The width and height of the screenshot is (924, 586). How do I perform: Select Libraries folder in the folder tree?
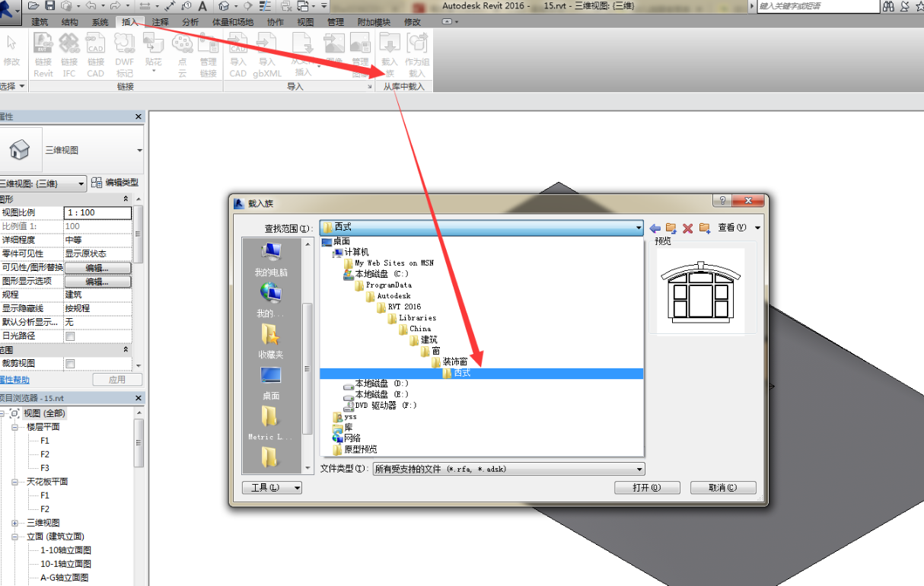(x=417, y=318)
